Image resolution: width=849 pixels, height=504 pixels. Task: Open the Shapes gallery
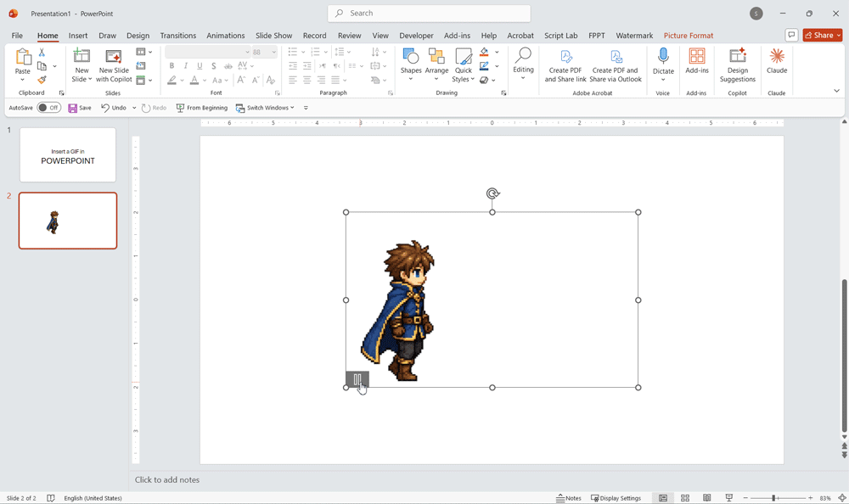point(411,65)
